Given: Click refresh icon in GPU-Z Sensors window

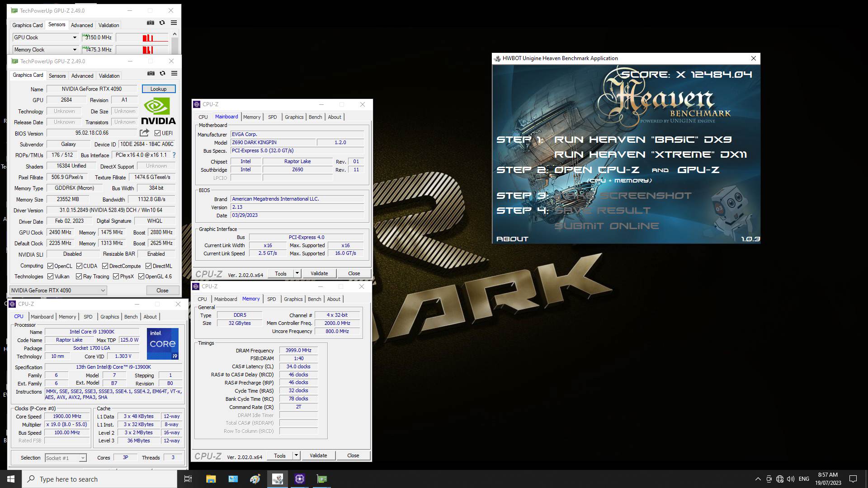Looking at the screenshot, I should coord(162,23).
